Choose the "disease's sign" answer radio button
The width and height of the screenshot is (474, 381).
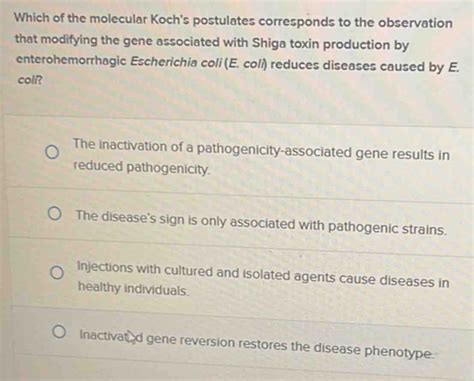coord(54,213)
